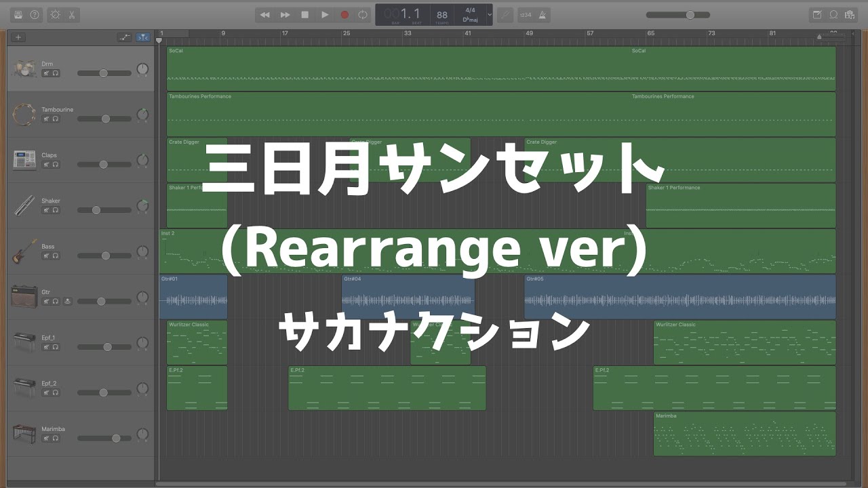Mute the Gtr track

47,301
